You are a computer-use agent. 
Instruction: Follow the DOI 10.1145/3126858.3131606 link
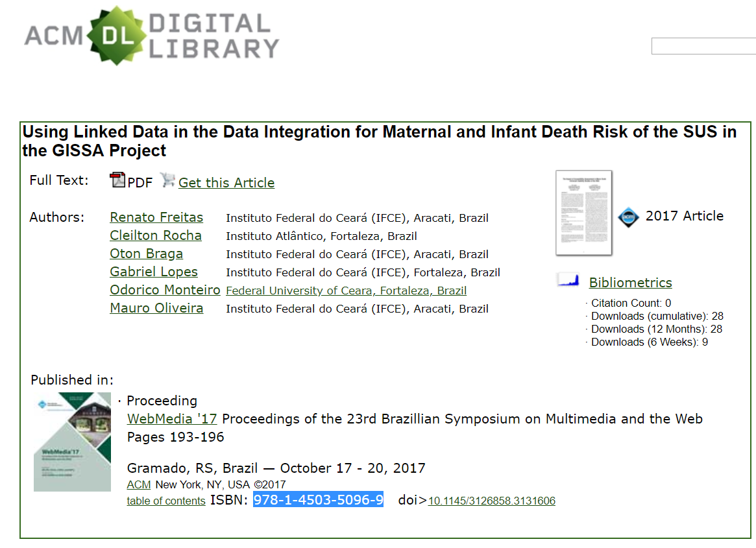492,501
